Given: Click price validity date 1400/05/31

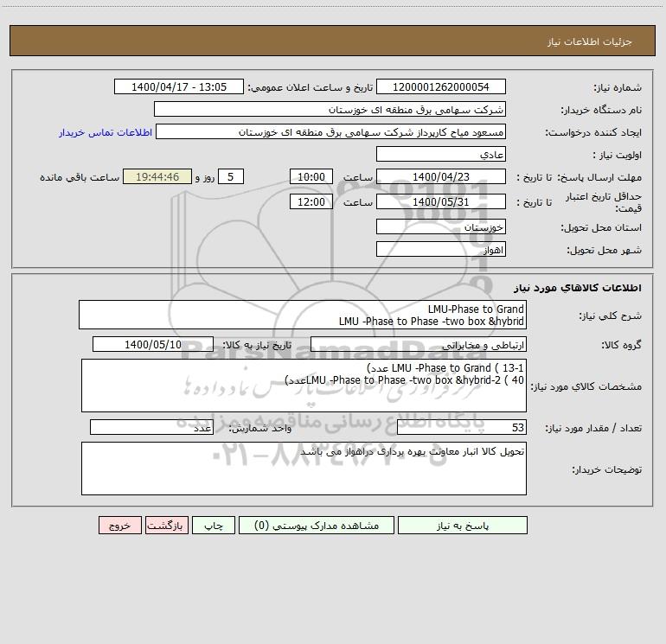Looking at the screenshot, I should 441,201.
